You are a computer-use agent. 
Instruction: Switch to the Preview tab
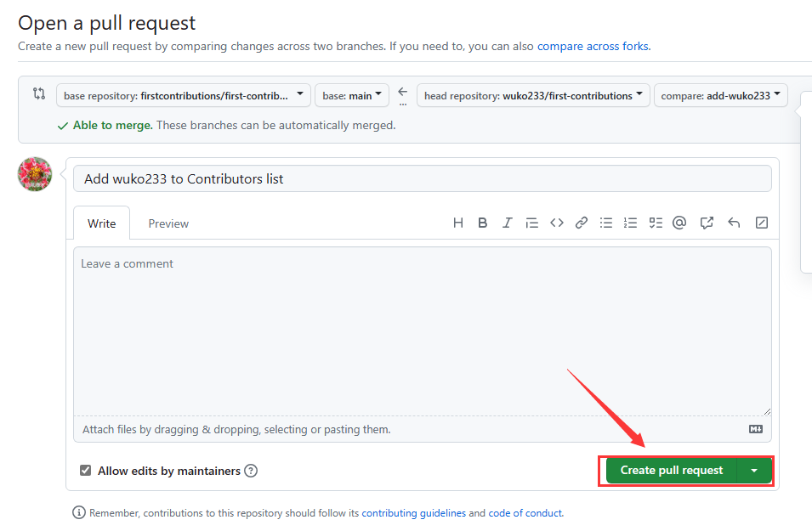[168, 223]
